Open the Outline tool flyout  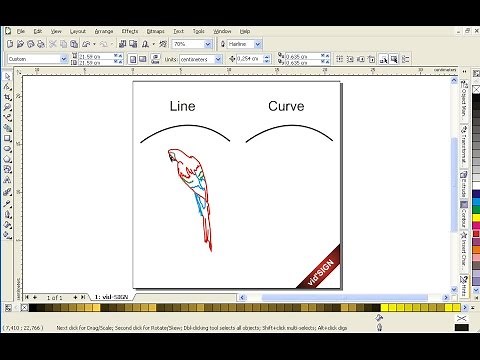coord(7,214)
